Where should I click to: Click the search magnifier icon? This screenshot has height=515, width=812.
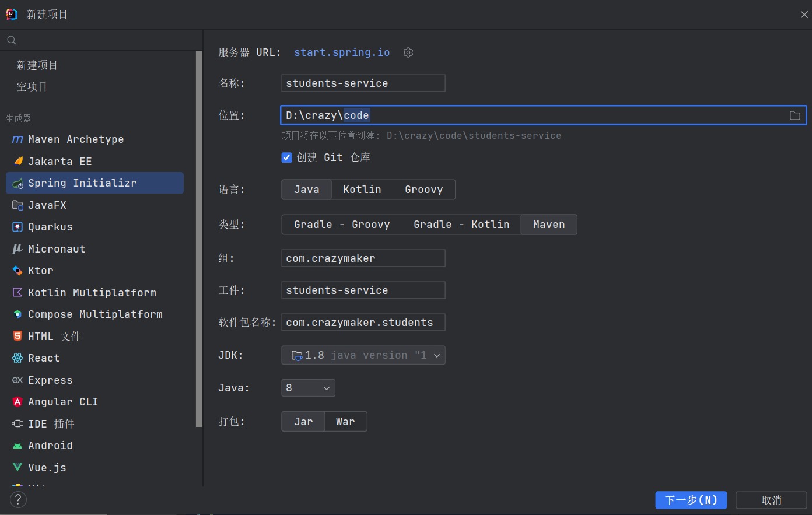tap(12, 40)
